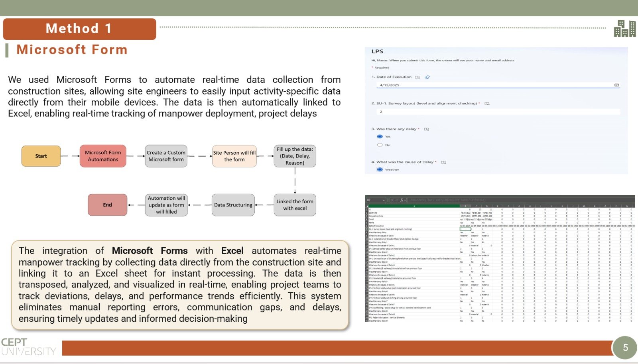
Task: Click the Excel formula confirm checkmark icon
Action: pos(397,200)
